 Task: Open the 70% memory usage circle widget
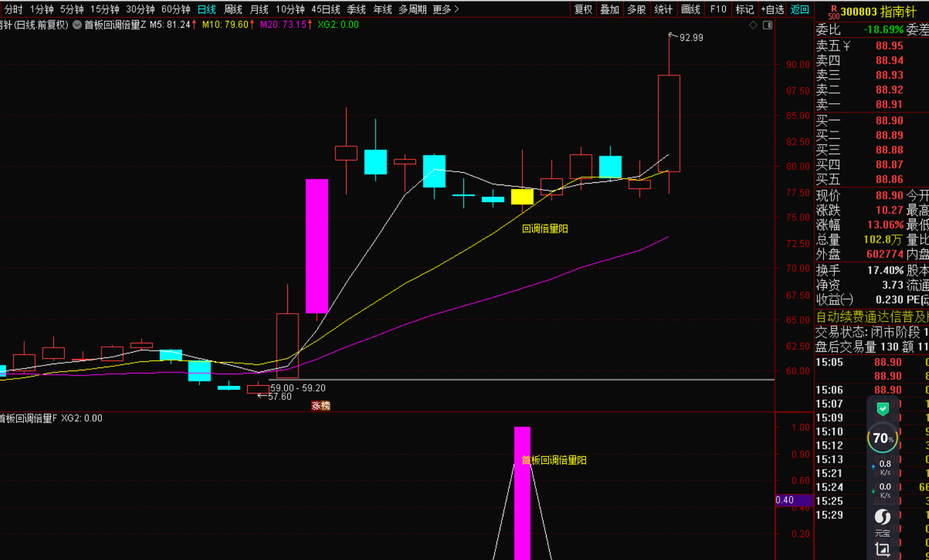[883, 438]
